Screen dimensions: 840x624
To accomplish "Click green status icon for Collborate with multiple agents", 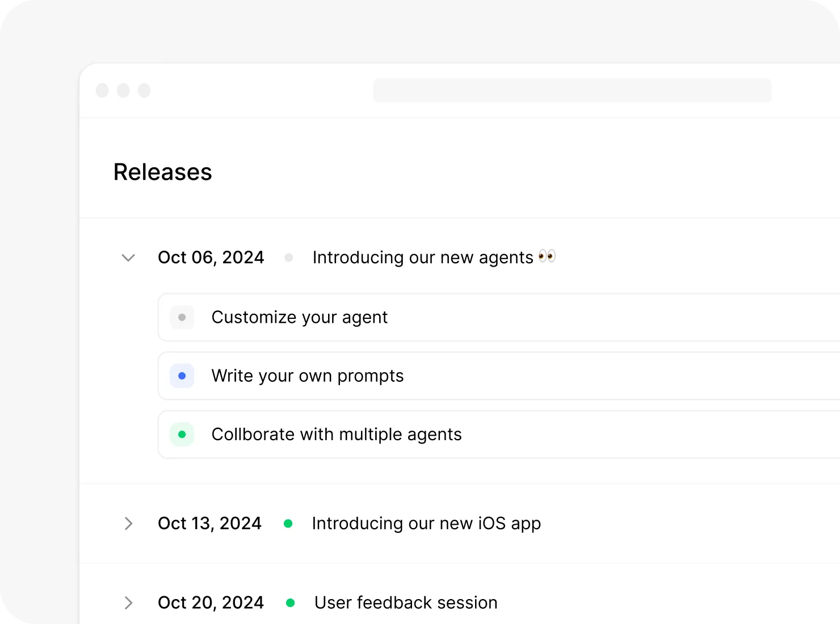I will 182,435.
